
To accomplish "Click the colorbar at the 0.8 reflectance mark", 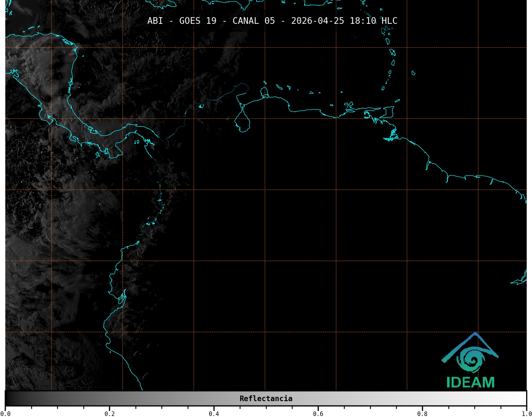I will pyautogui.click(x=422, y=398).
